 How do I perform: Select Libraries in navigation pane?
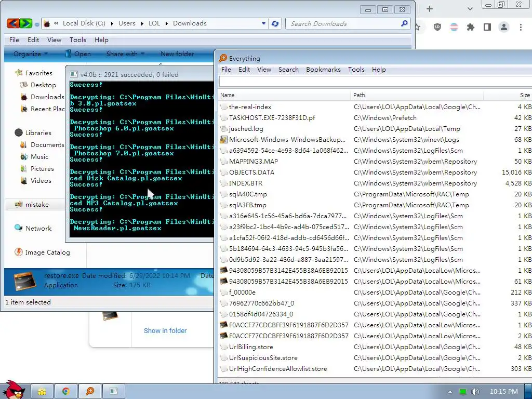tap(38, 132)
